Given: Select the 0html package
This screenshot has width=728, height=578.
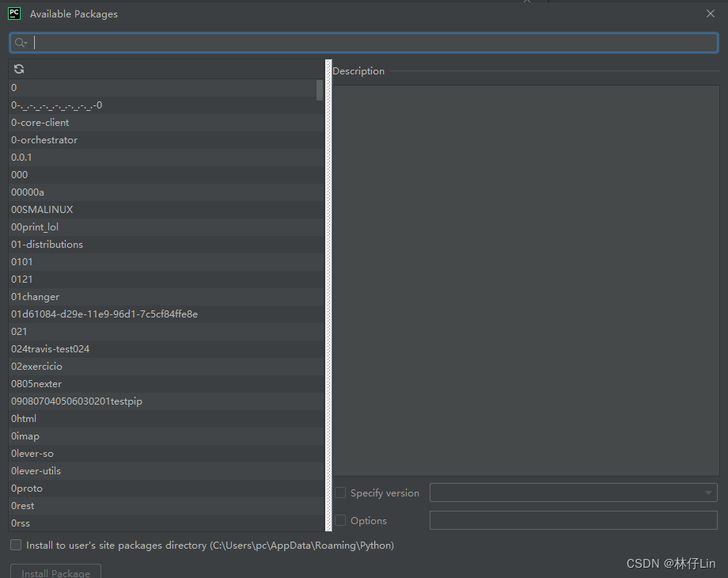Looking at the screenshot, I should click(166, 419).
